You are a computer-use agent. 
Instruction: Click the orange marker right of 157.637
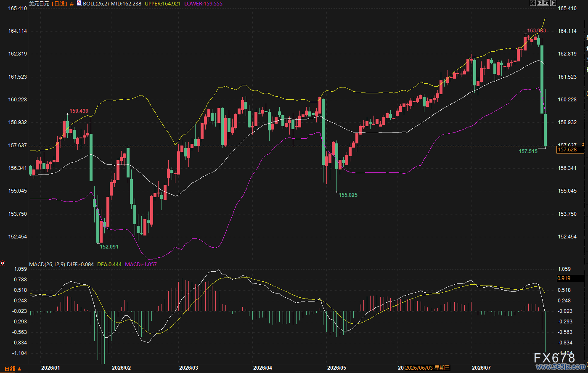coord(583,145)
